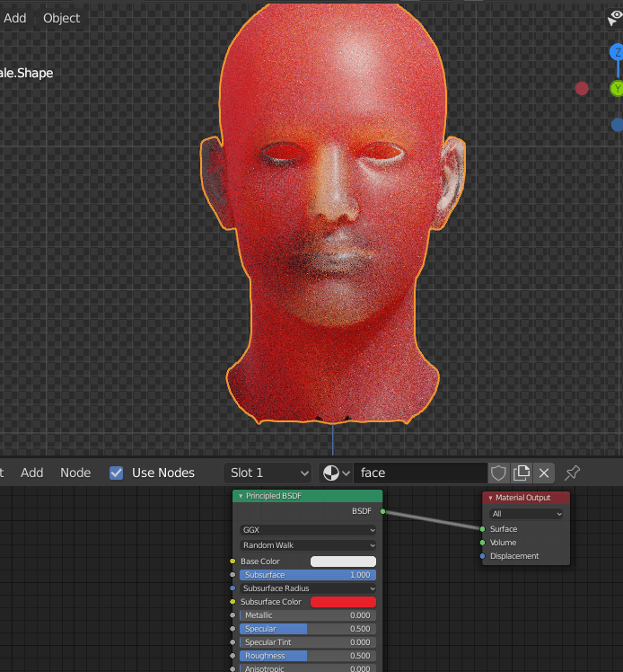Click the Specular Tint slider
Viewport: 623px width, 672px height.
click(308, 642)
